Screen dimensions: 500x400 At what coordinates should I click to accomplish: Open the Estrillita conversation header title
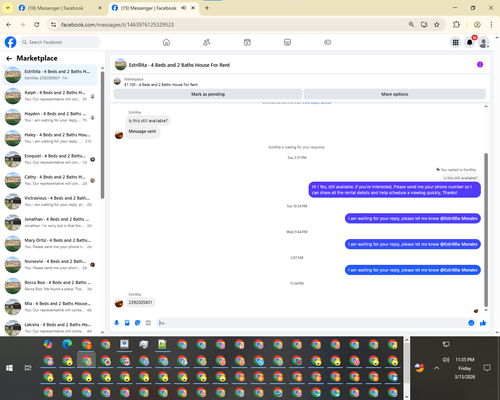click(179, 65)
